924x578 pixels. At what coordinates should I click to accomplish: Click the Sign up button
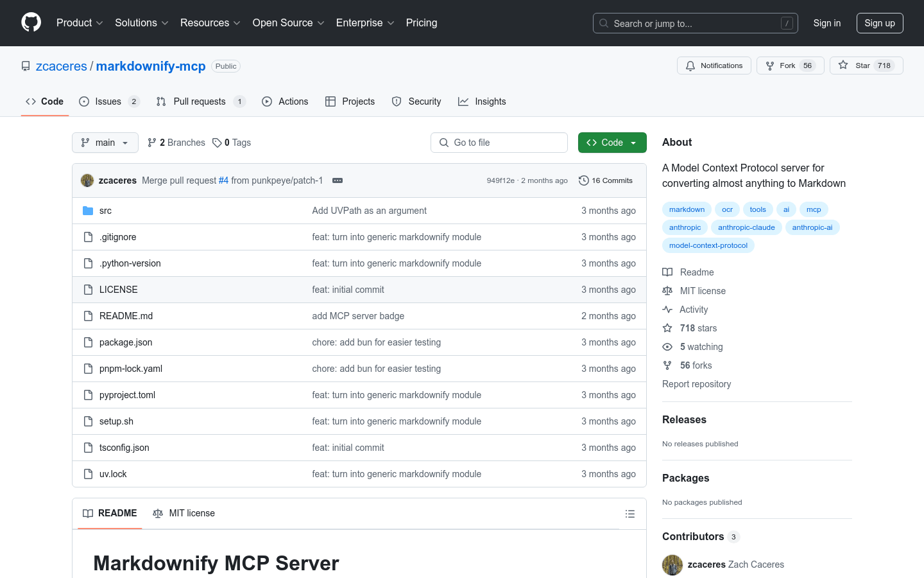point(880,23)
